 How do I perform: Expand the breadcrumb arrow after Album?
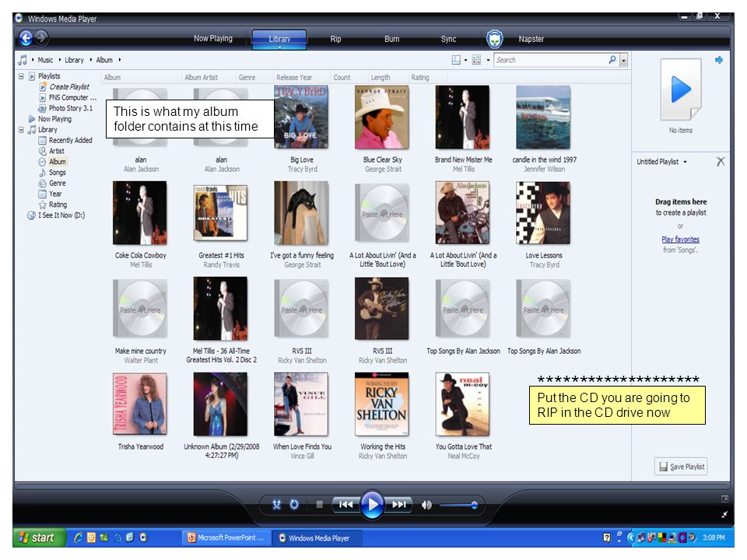(120, 60)
